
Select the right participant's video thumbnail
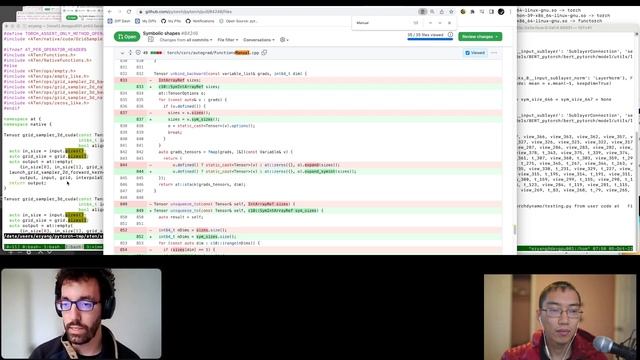point(560,317)
